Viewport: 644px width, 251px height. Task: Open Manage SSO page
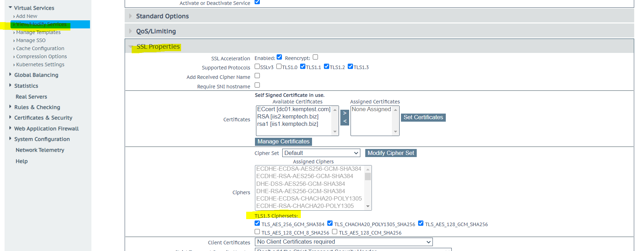[31, 40]
